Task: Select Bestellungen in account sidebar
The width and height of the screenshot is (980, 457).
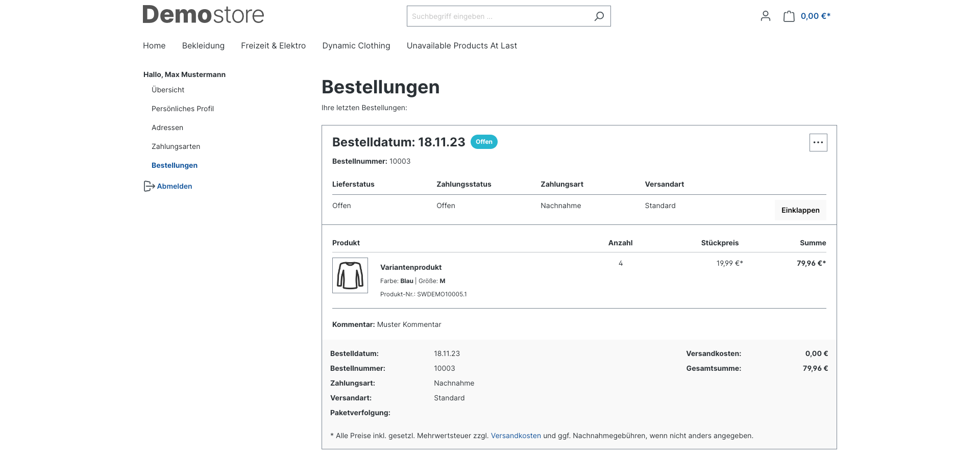Action: coord(175,165)
